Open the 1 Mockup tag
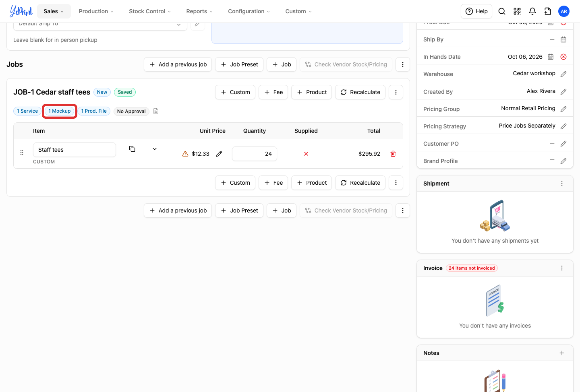This screenshot has width=580, height=392. 60,111
